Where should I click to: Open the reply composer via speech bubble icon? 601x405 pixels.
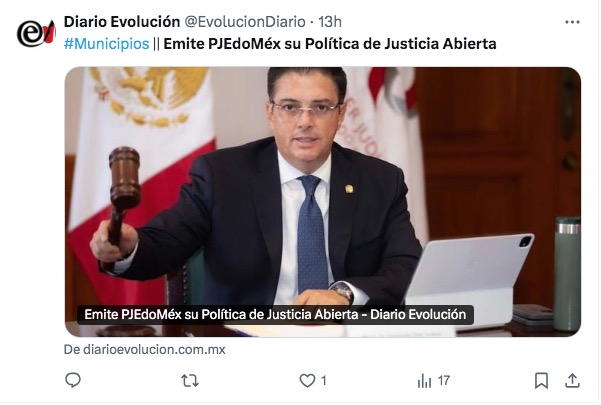73,380
